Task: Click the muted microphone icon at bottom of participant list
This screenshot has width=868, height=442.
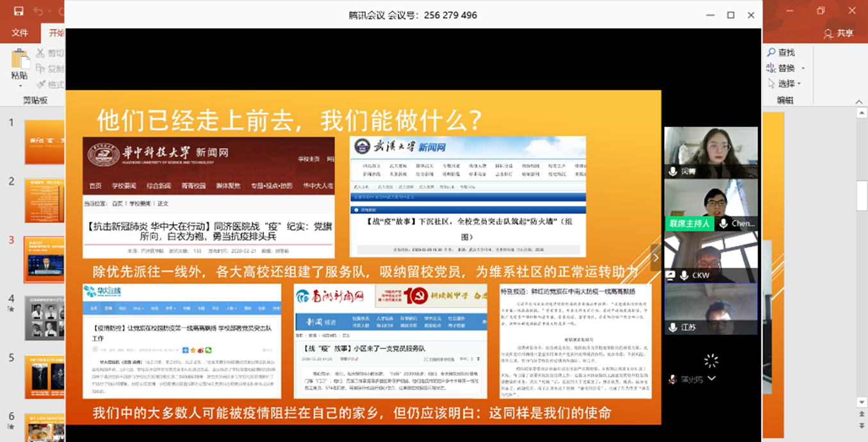Action: 673,379
